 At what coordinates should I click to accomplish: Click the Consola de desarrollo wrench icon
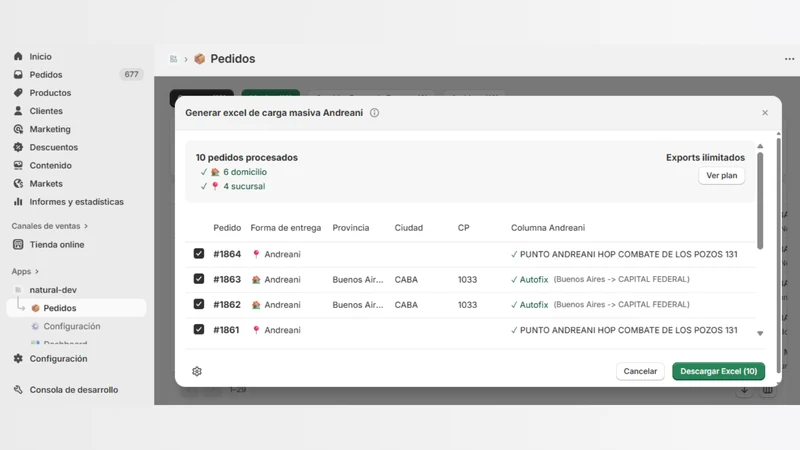pos(18,390)
